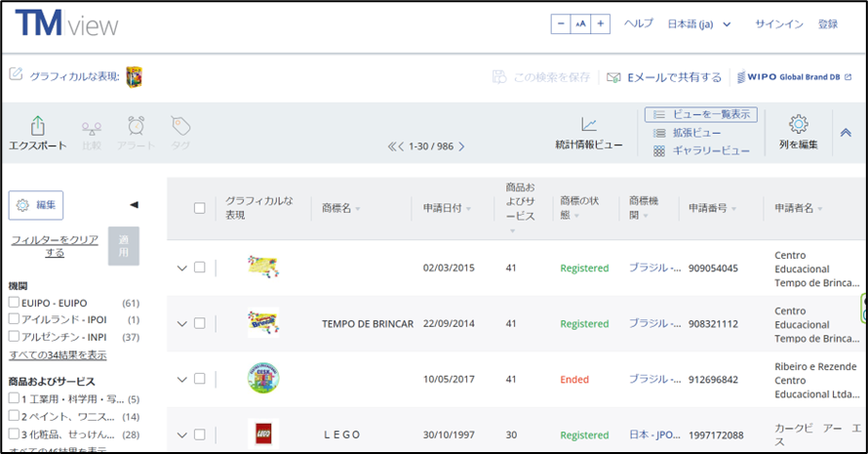Open 統計情報ビュー statistics chart view
The image size is (868, 454).
pos(589,133)
